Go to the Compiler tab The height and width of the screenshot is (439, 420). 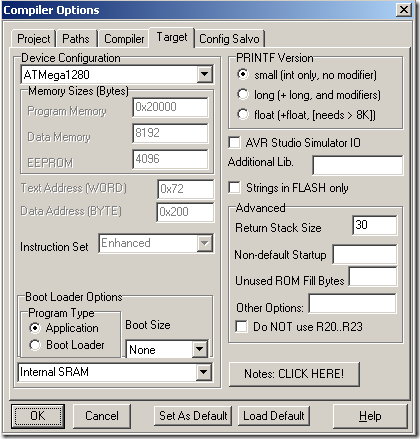[124, 39]
